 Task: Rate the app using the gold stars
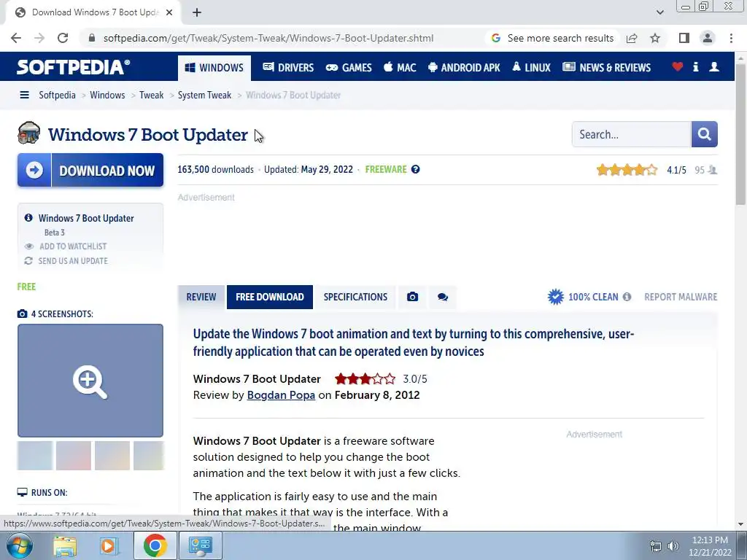click(x=627, y=170)
